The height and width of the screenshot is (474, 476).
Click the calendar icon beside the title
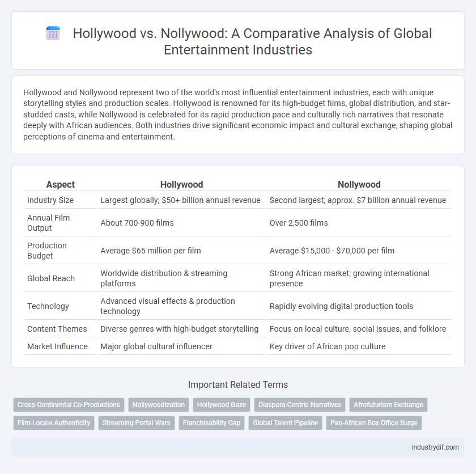click(53, 33)
